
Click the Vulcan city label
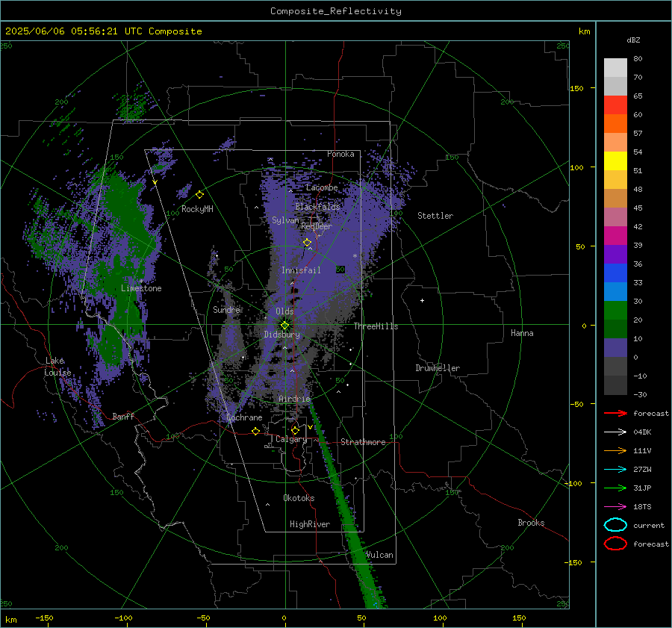click(x=380, y=555)
